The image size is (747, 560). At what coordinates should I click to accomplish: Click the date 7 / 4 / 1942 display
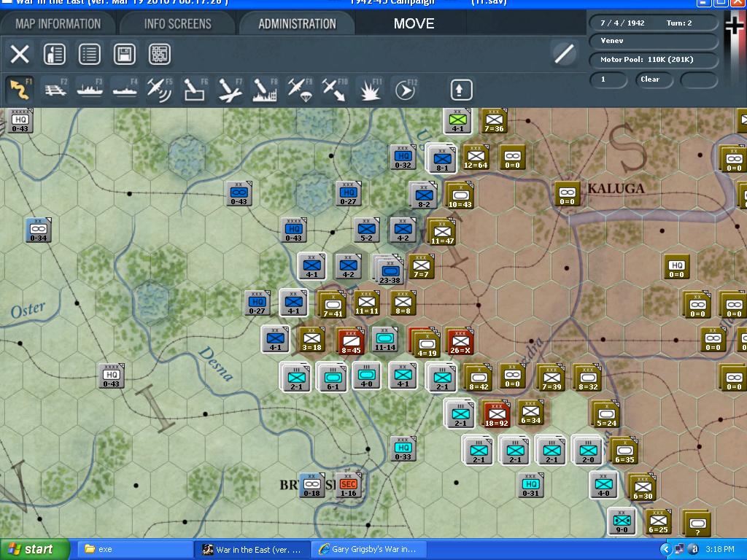click(x=622, y=23)
